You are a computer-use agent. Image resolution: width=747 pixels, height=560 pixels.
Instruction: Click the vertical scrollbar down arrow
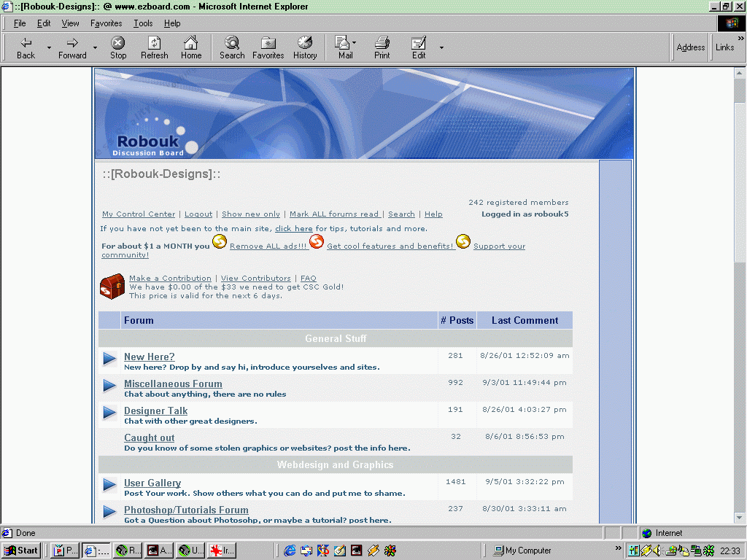[x=740, y=517]
